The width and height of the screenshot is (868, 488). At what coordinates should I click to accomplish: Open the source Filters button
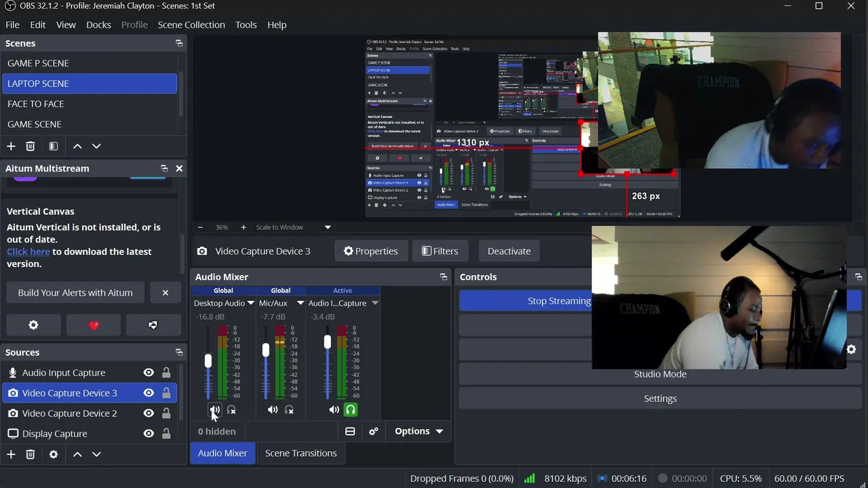pos(439,251)
